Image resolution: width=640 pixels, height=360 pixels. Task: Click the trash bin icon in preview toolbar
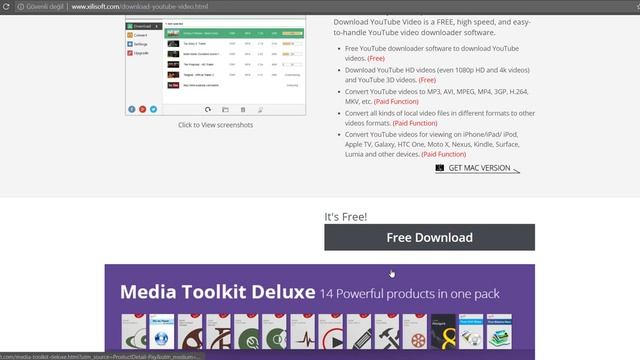243,109
